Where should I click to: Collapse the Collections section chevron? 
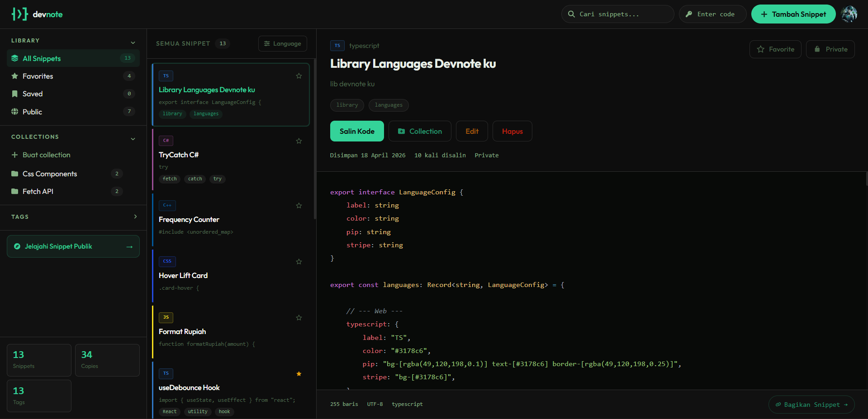[133, 139]
